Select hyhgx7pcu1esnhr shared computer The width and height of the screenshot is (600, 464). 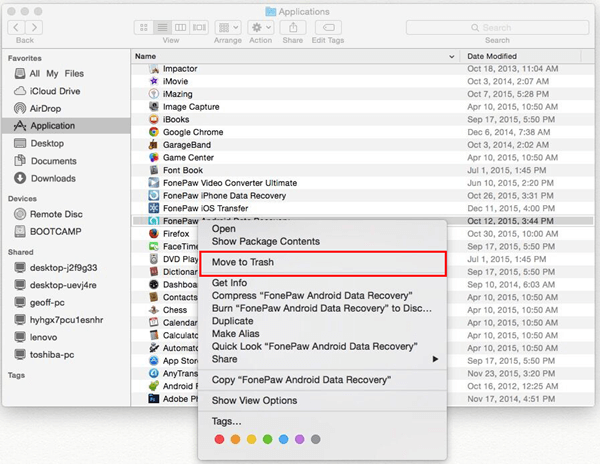click(59, 320)
